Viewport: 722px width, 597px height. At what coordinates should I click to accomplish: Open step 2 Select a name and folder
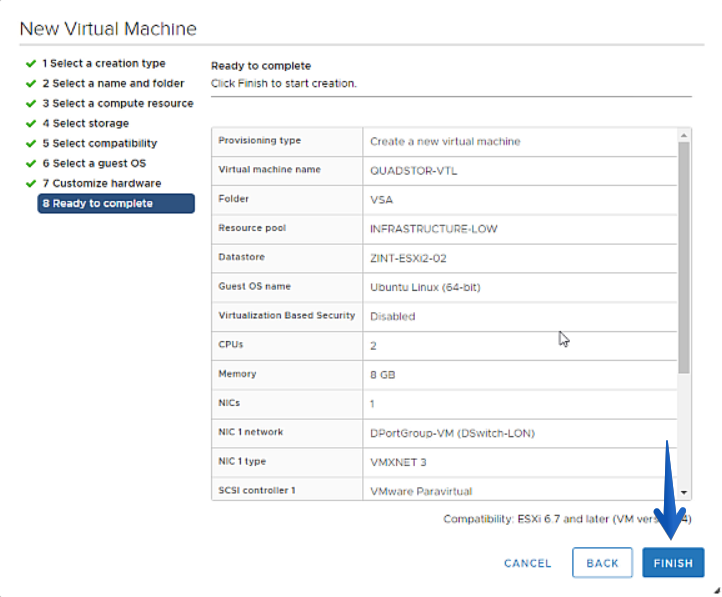[x=113, y=83]
